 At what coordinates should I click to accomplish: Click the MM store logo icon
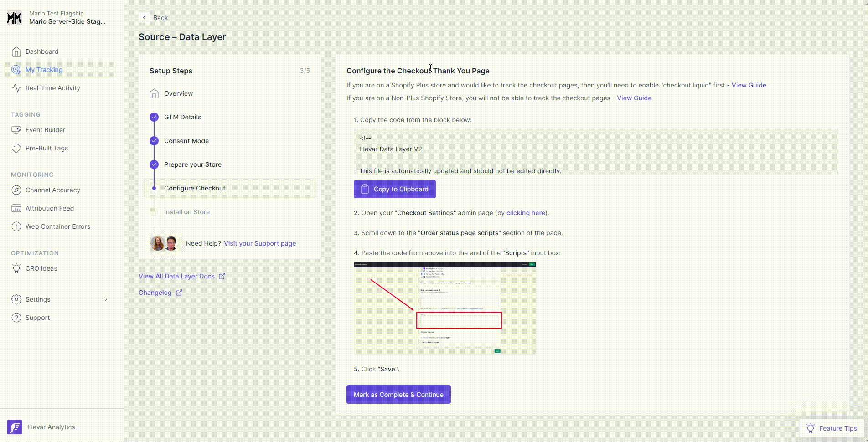pyautogui.click(x=15, y=18)
